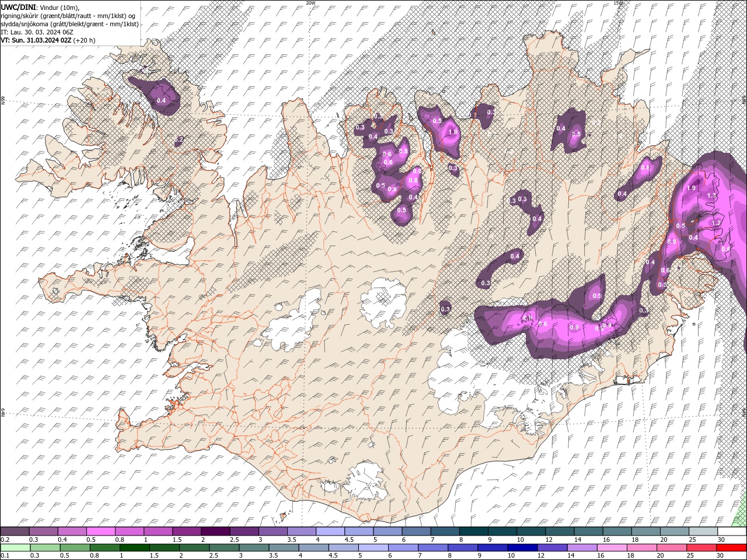The width and height of the screenshot is (747, 560).
Task: Click the dark grey-purple 0.2 swatch in upper legend
Action: [15, 531]
